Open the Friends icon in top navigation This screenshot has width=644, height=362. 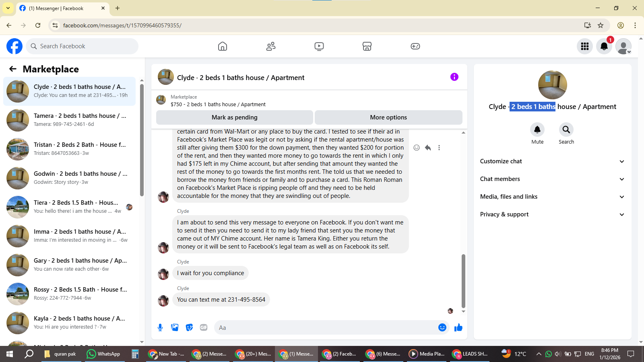pyautogui.click(x=271, y=46)
